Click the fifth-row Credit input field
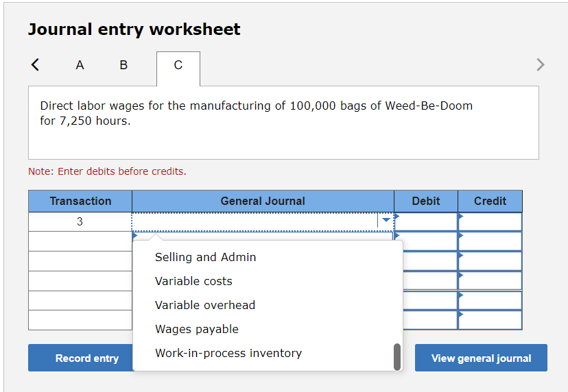568x392 pixels. coord(490,300)
